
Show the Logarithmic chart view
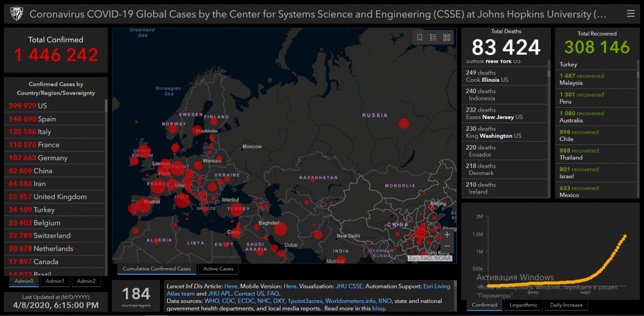pos(523,305)
